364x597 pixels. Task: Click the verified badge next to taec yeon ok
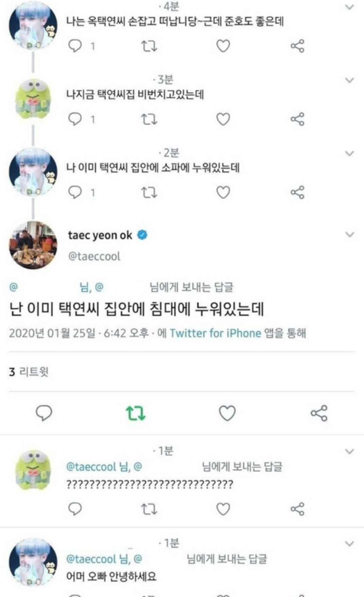(142, 234)
